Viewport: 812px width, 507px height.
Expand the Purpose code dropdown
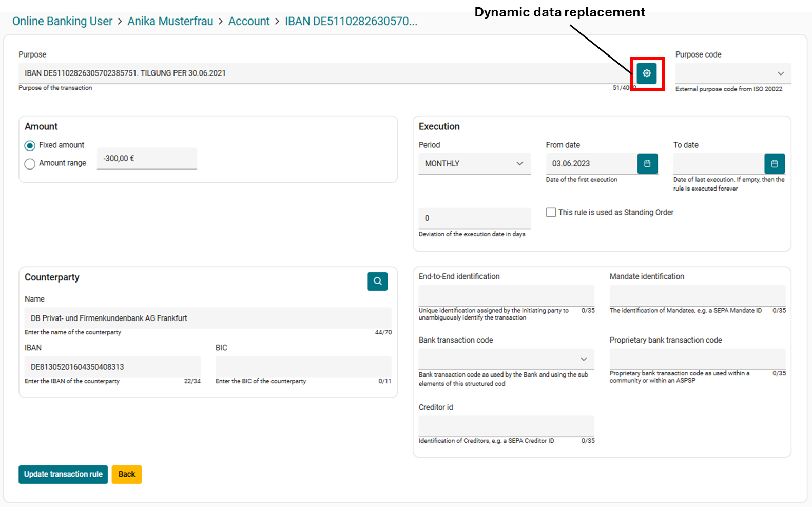(733, 73)
